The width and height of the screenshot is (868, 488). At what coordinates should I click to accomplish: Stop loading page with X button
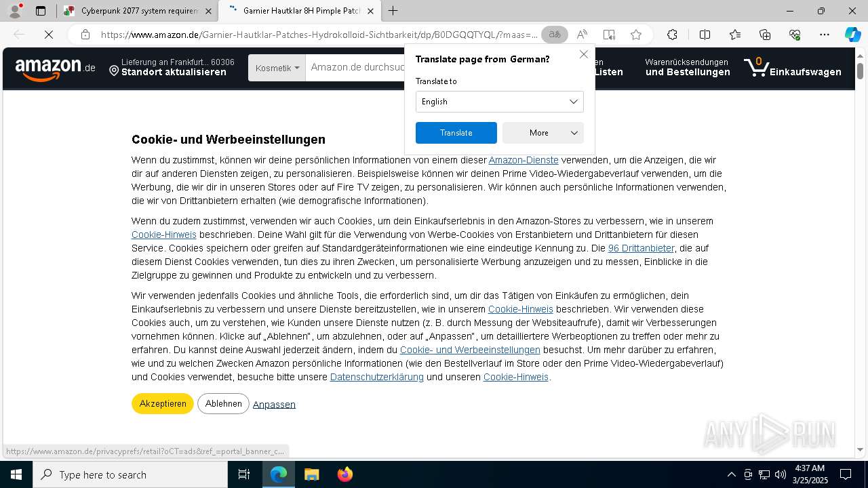[x=48, y=35]
